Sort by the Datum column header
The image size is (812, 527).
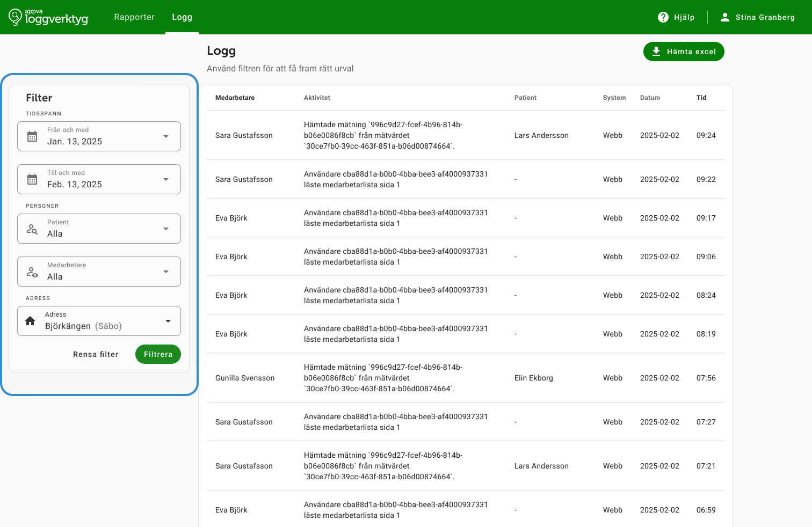(x=650, y=98)
